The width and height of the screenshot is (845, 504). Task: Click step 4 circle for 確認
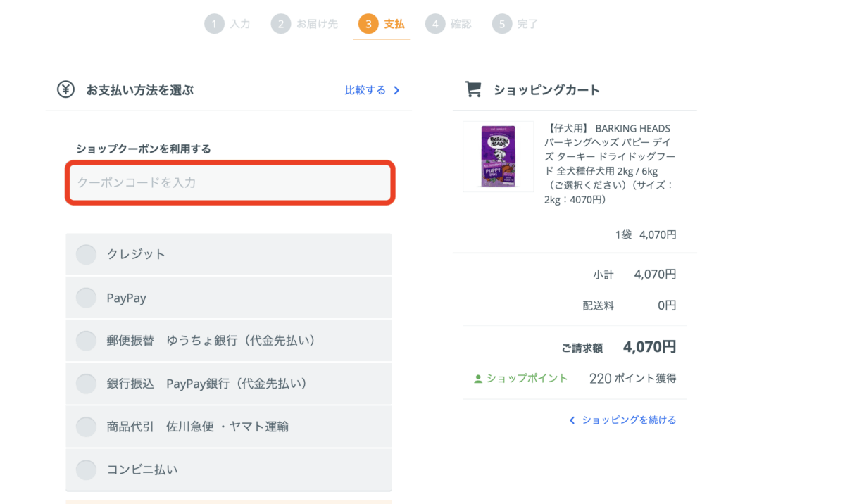(434, 24)
